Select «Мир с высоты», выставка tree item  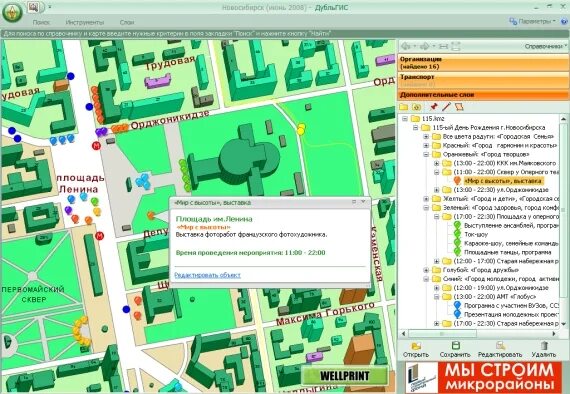coord(503,181)
